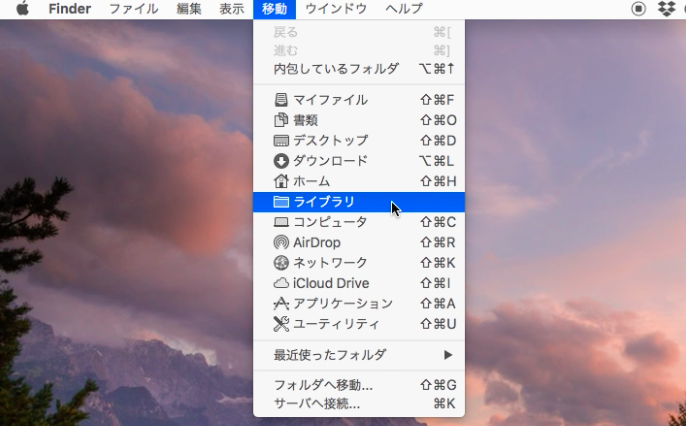Select iCloud Drive label in the menu
Image resolution: width=686 pixels, height=426 pixels.
click(331, 283)
